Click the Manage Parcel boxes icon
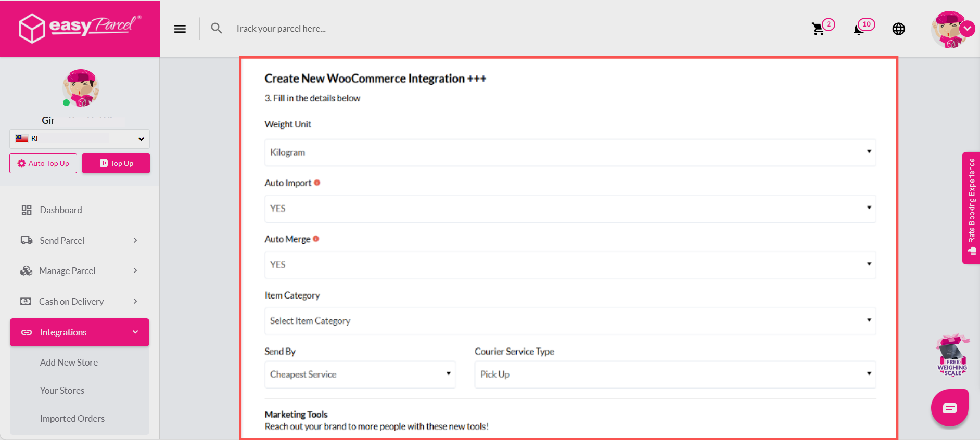The height and width of the screenshot is (440, 980). (26, 271)
